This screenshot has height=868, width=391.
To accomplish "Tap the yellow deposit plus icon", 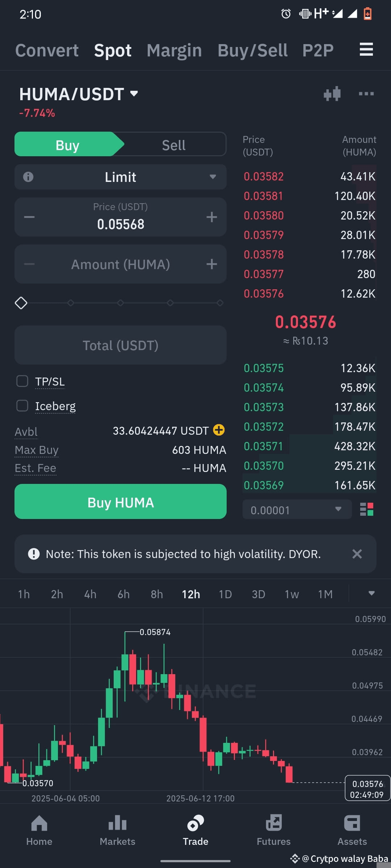I will pyautogui.click(x=219, y=430).
